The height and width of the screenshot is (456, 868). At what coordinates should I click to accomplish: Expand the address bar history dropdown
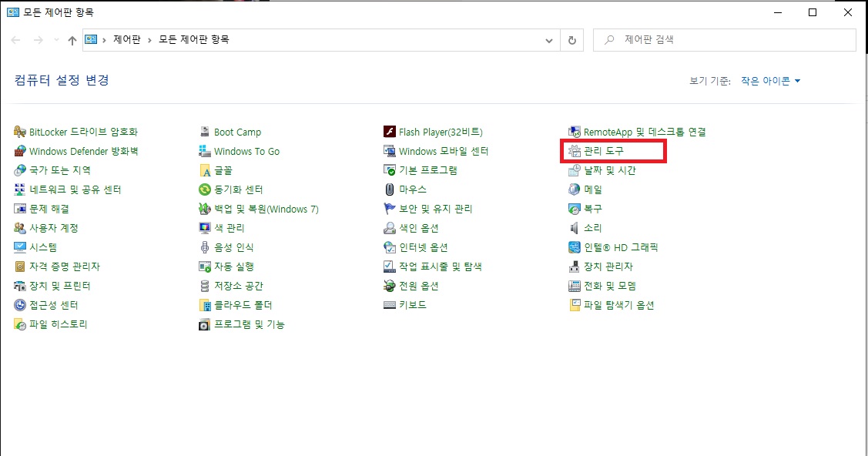[x=548, y=40]
